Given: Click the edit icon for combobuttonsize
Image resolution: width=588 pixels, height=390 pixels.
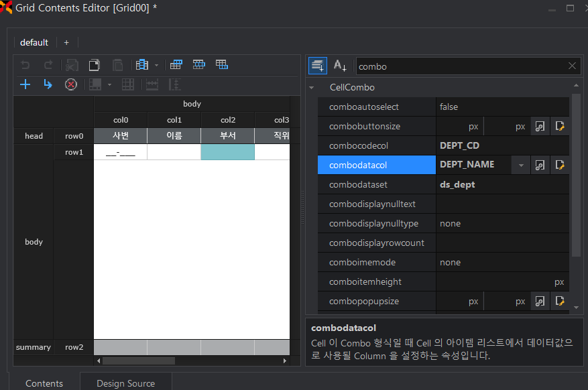Looking at the screenshot, I should (x=560, y=126).
